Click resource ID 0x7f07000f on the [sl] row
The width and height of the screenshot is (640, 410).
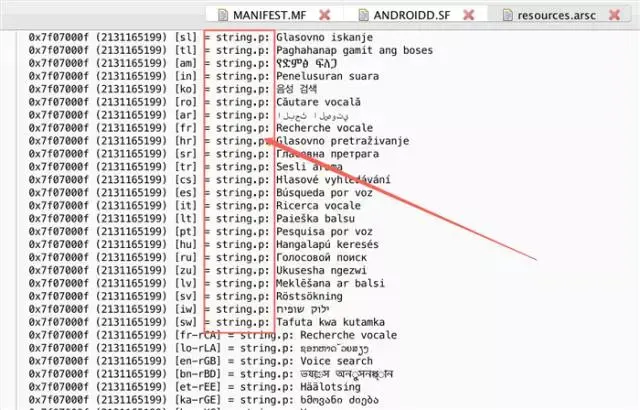(58, 38)
